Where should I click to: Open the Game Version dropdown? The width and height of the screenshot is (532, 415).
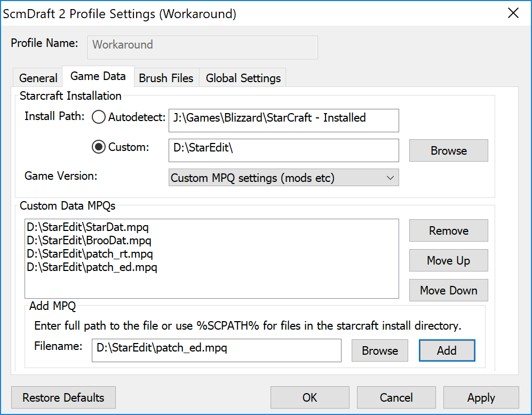pyautogui.click(x=283, y=178)
